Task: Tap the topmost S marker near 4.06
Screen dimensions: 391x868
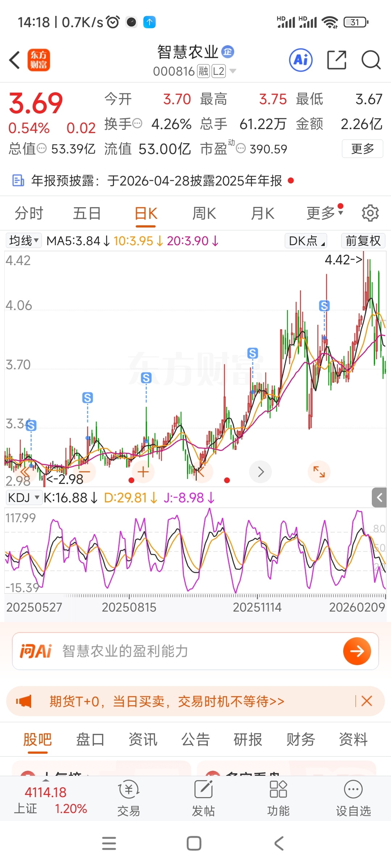Action: point(324,306)
